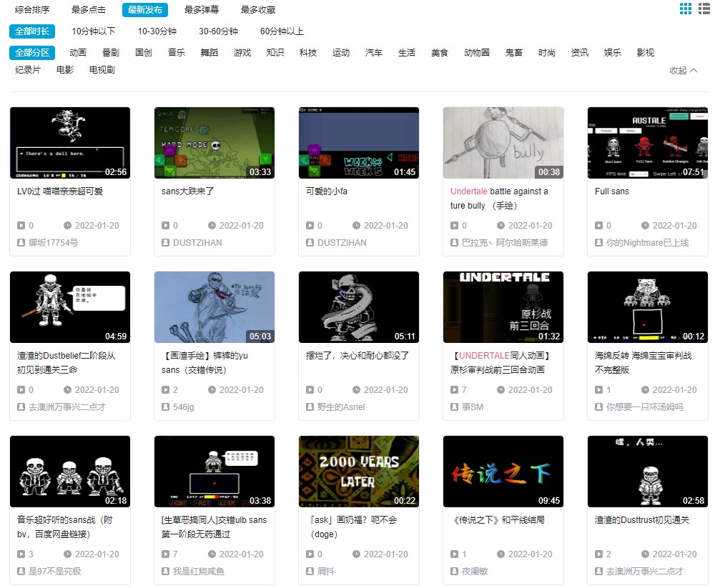Filter videos to 10分钟以下
The width and height of the screenshot is (720, 588).
click(x=94, y=31)
